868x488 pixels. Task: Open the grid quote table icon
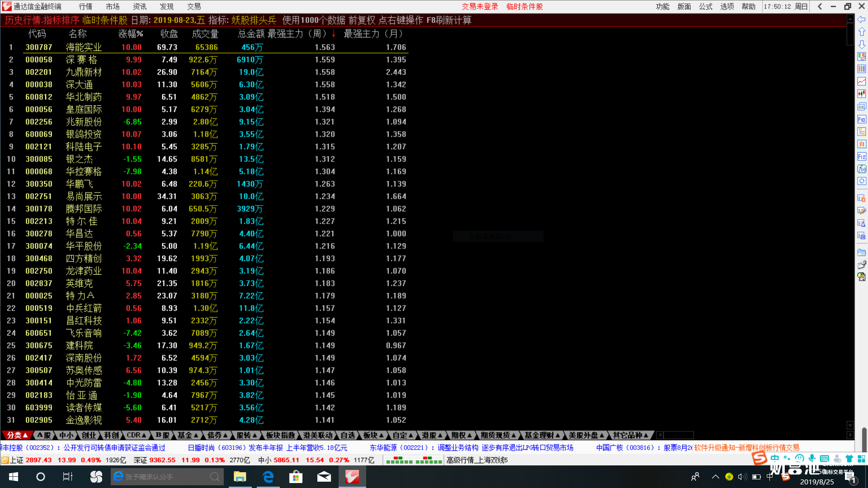click(x=862, y=69)
